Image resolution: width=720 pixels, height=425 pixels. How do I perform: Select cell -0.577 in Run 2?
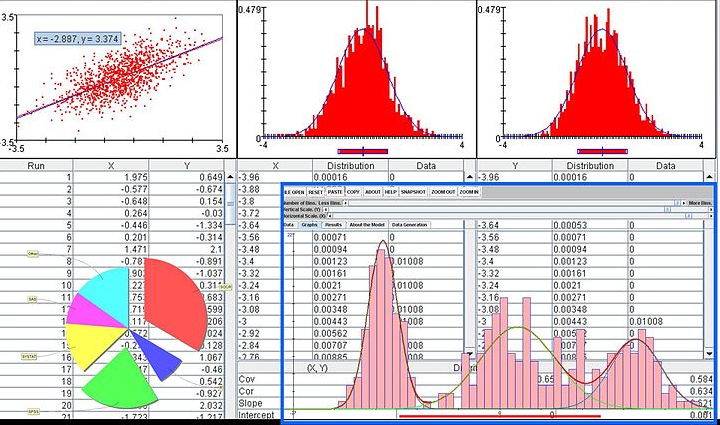[x=111, y=189]
